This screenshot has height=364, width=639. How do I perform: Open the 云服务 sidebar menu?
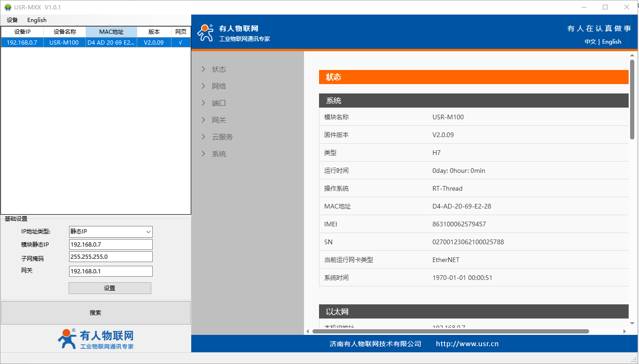pos(222,137)
